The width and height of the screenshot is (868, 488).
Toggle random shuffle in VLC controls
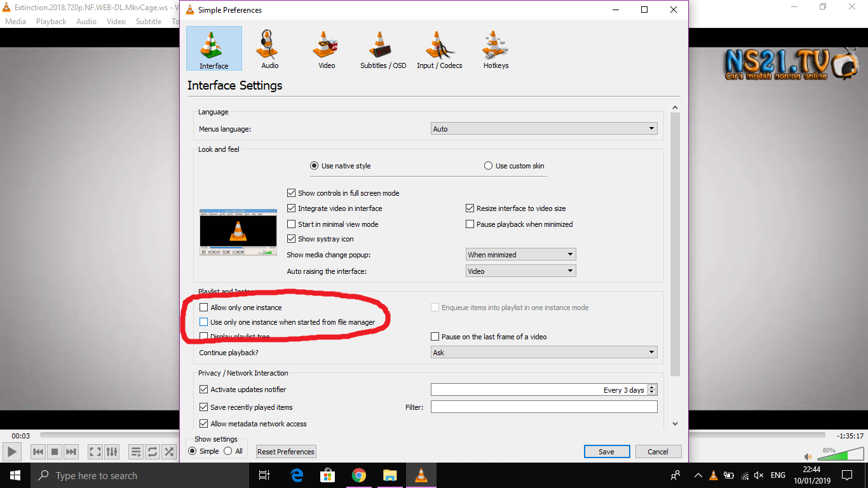point(169,452)
